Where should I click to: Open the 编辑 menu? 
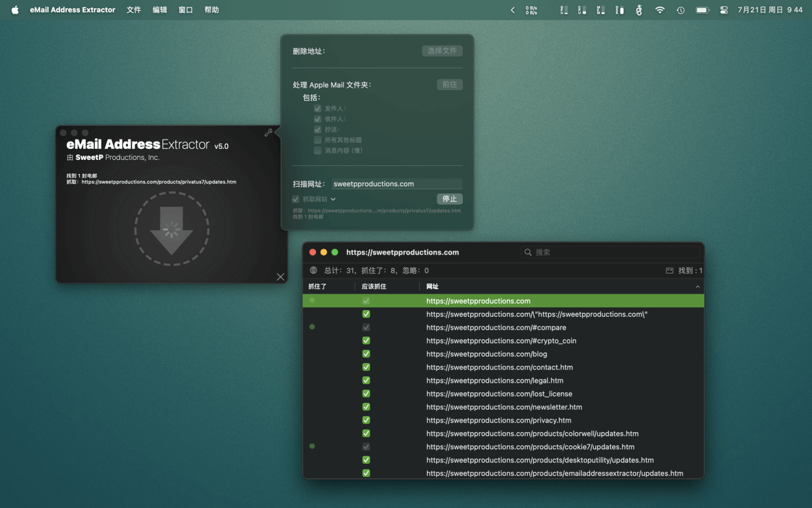[x=160, y=10]
